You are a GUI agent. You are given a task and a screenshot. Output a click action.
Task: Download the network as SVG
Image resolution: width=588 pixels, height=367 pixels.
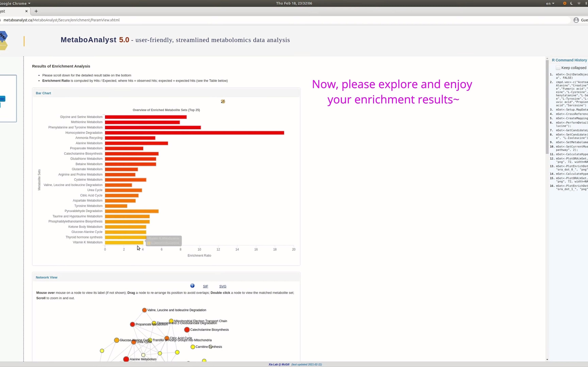pos(223,286)
